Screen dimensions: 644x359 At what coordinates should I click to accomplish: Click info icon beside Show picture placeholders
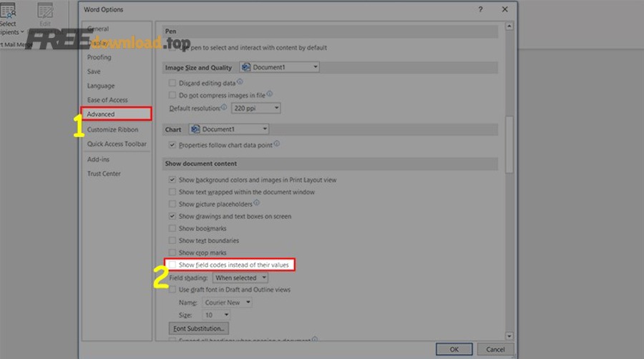click(257, 202)
